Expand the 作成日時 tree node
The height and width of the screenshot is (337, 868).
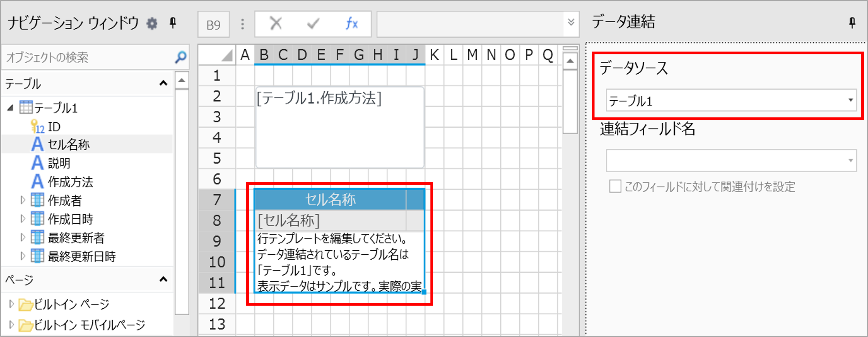click(x=23, y=219)
